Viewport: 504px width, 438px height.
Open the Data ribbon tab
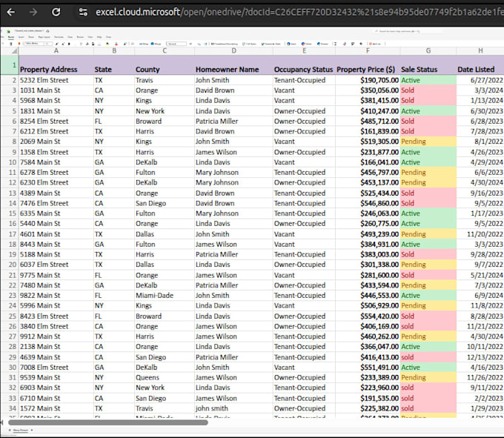[70, 37]
